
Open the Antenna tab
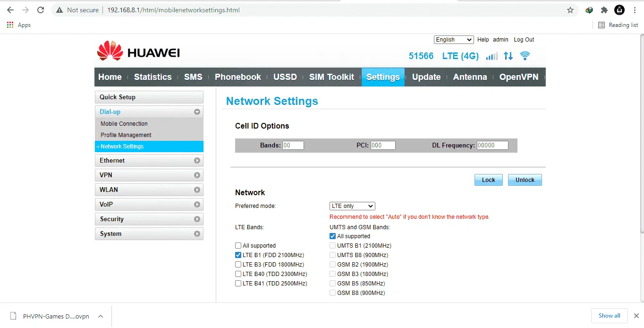(x=470, y=77)
